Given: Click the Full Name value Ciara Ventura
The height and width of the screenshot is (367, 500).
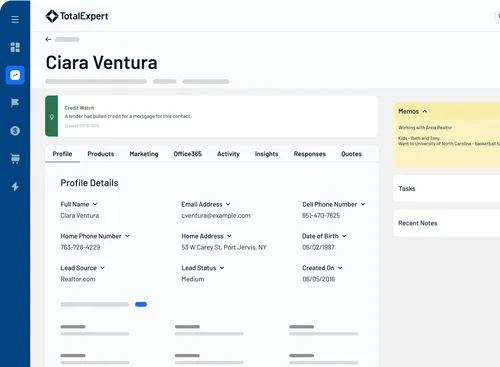Looking at the screenshot, I should tap(80, 215).
